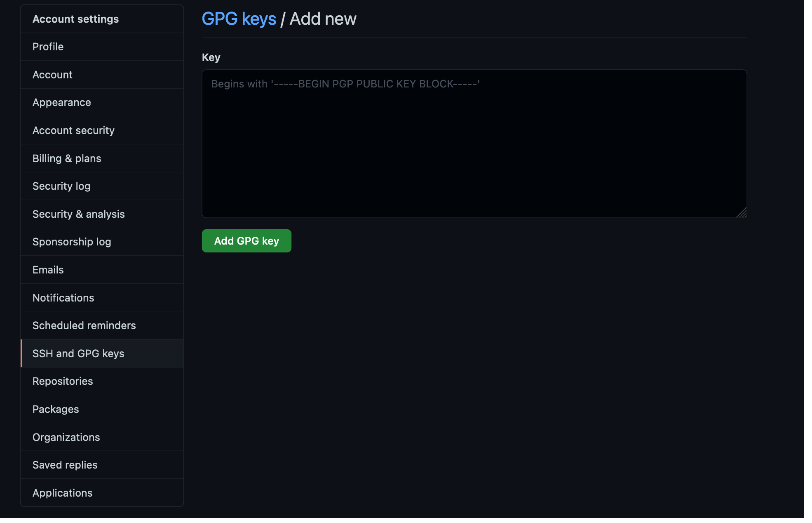Navigate to Security & analysis
The height and width of the screenshot is (523, 812).
[x=79, y=214]
